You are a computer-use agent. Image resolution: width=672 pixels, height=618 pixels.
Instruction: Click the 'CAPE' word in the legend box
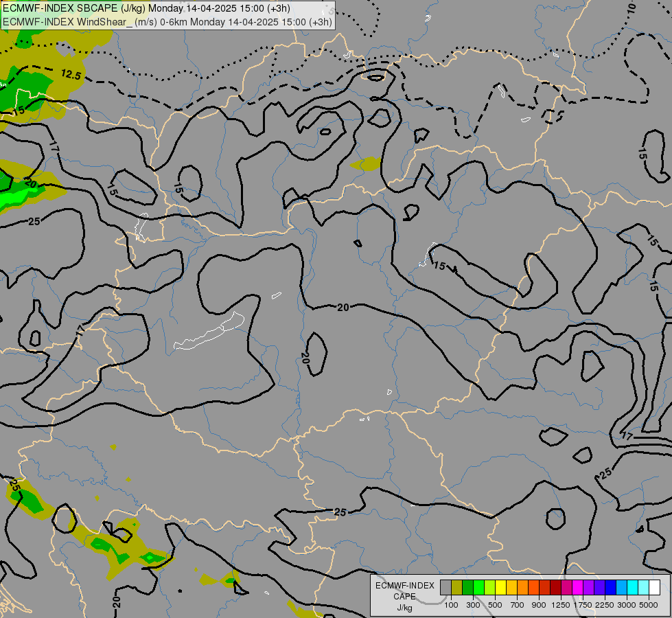404,597
